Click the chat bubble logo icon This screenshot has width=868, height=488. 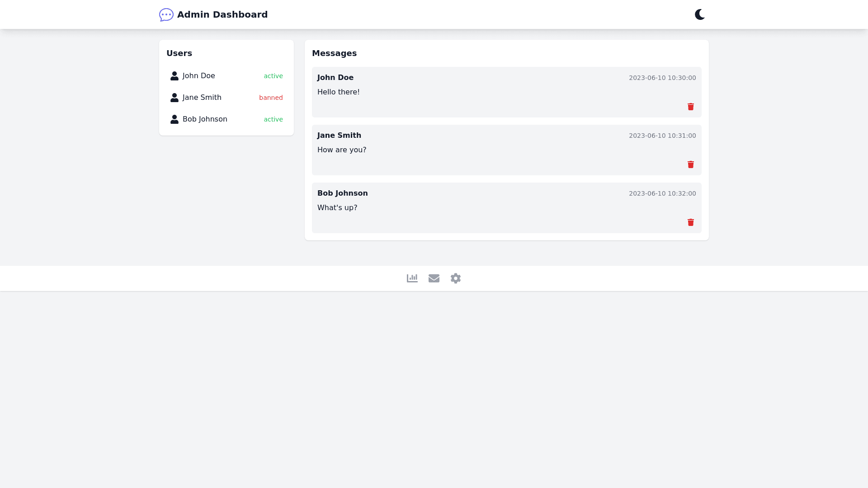(x=166, y=14)
